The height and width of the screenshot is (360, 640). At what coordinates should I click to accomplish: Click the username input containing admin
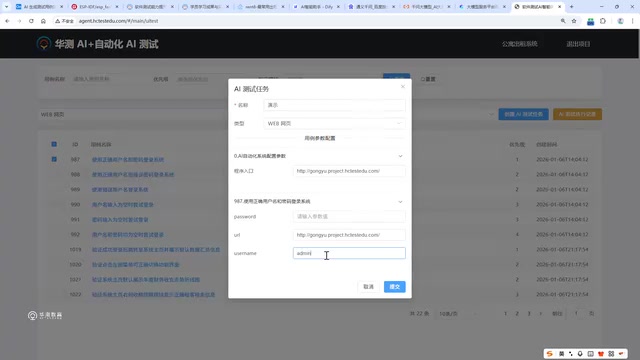[x=349, y=253]
